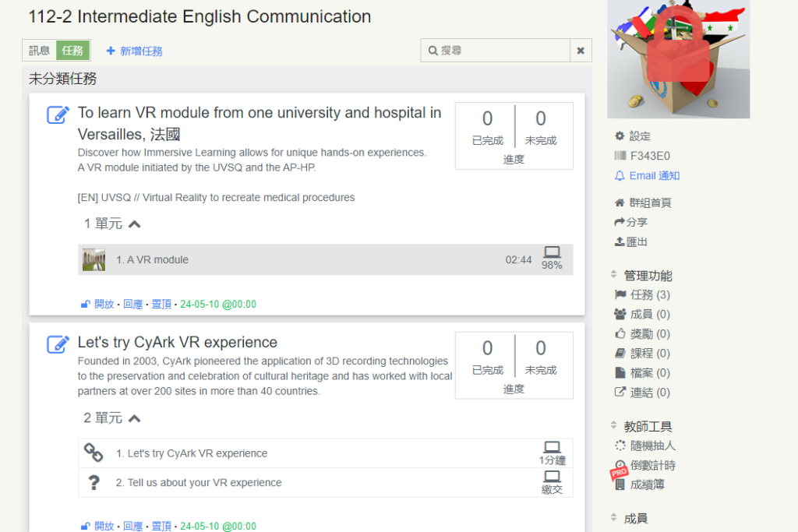Click 置頂 on the Versailles task
Image resolution: width=798 pixels, height=532 pixels.
click(161, 304)
